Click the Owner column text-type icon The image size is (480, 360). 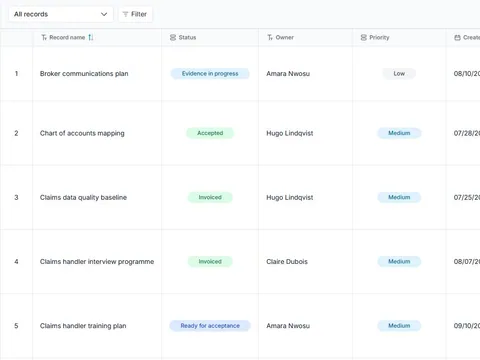pyautogui.click(x=270, y=37)
